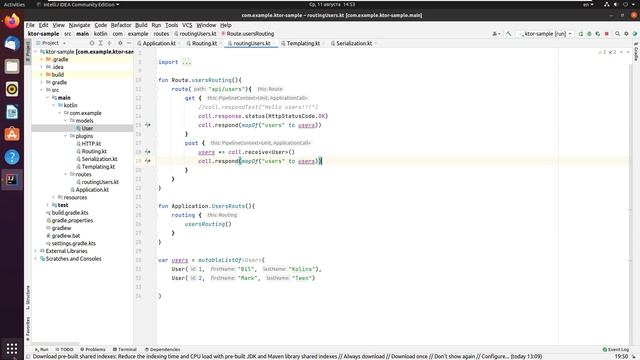
Task: Expand the folded import block
Action: point(187,62)
